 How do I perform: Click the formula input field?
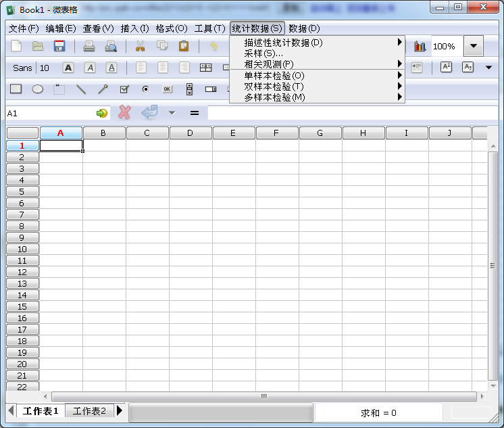point(351,113)
